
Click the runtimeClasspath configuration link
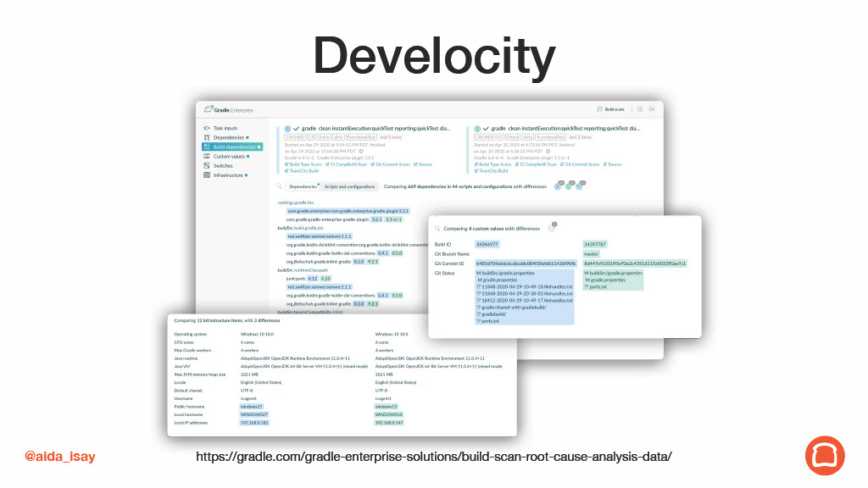tap(310, 270)
